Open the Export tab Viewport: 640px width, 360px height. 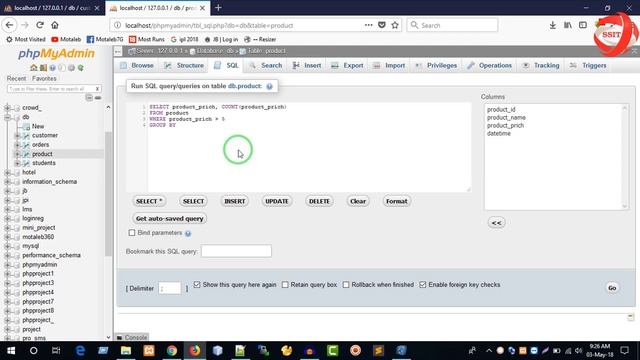(347, 65)
